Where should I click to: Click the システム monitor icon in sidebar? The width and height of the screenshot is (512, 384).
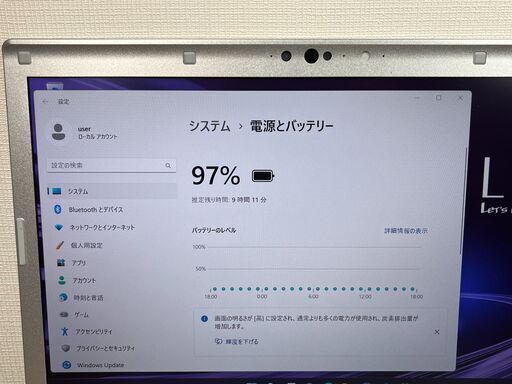pyautogui.click(x=57, y=191)
